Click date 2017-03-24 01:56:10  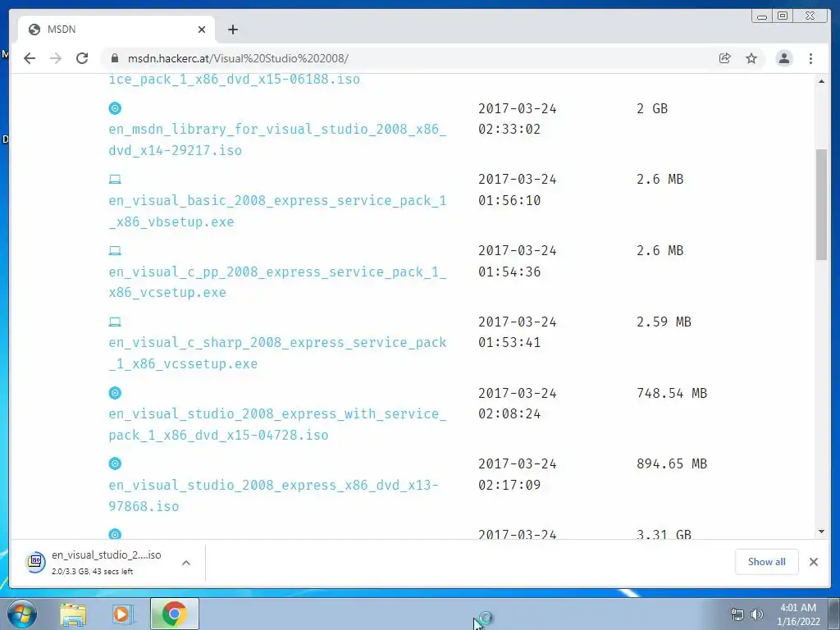pos(518,189)
